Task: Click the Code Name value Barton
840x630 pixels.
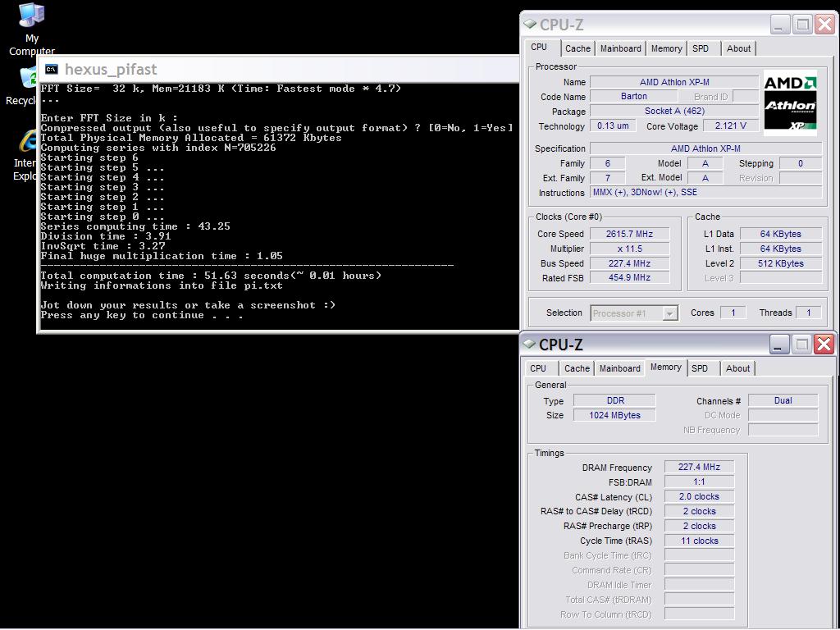Action: click(x=634, y=97)
